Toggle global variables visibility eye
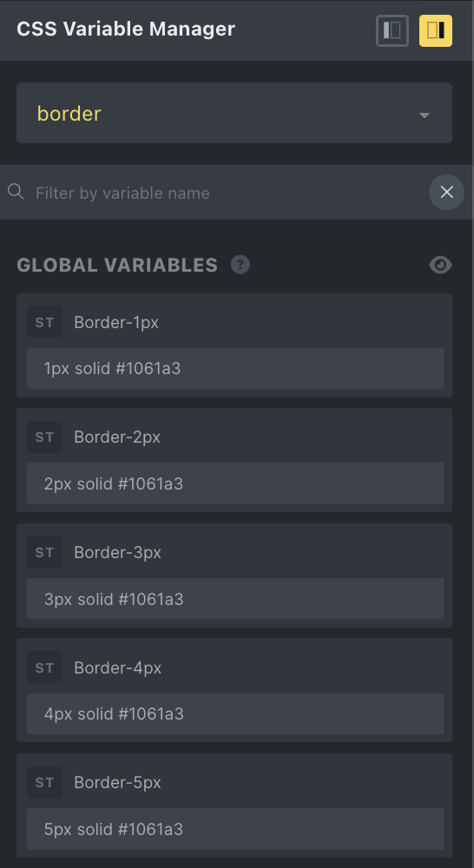474x868 pixels. tap(440, 265)
